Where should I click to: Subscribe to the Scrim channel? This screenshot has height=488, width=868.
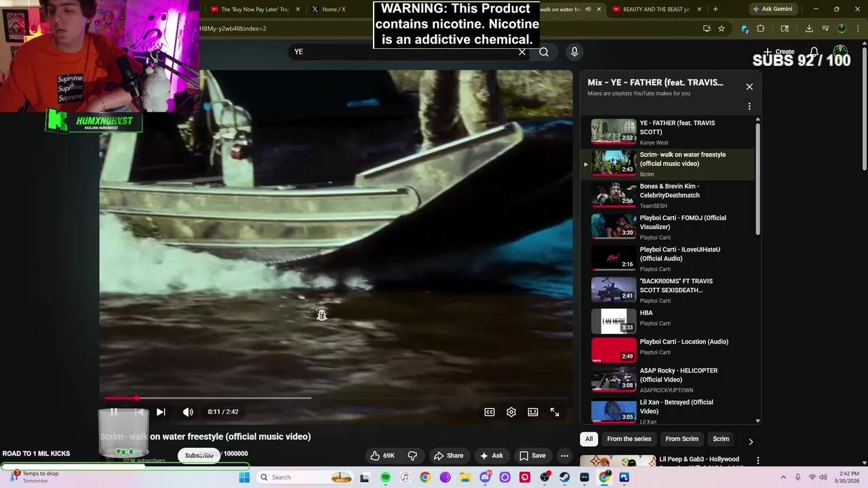pos(199,455)
